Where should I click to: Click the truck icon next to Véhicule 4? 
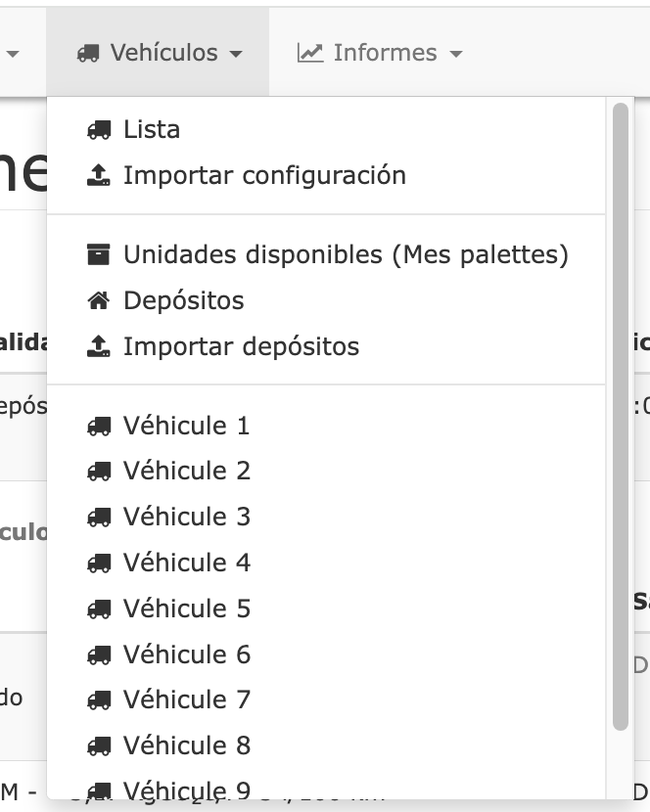tap(99, 564)
